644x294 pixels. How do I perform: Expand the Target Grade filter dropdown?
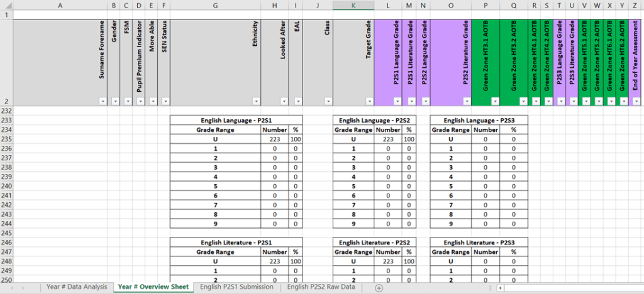coord(369,101)
